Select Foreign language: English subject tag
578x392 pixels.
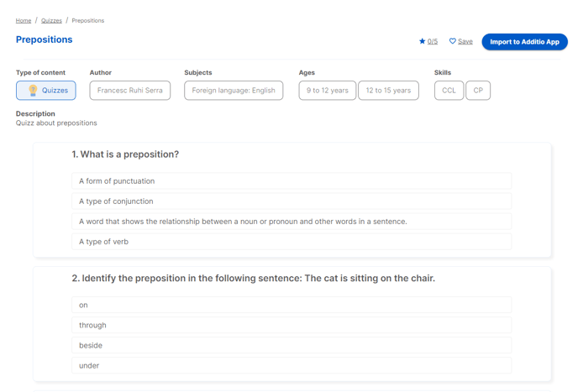pyautogui.click(x=234, y=91)
